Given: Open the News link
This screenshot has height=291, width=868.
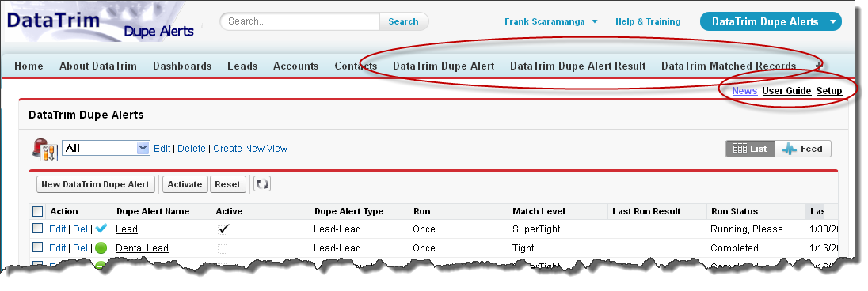Looking at the screenshot, I should point(744,91).
